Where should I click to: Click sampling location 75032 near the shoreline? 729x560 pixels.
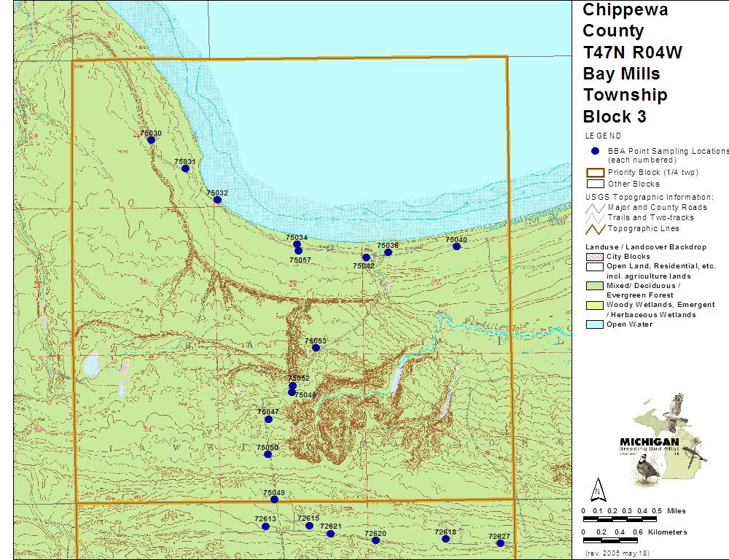(217, 200)
